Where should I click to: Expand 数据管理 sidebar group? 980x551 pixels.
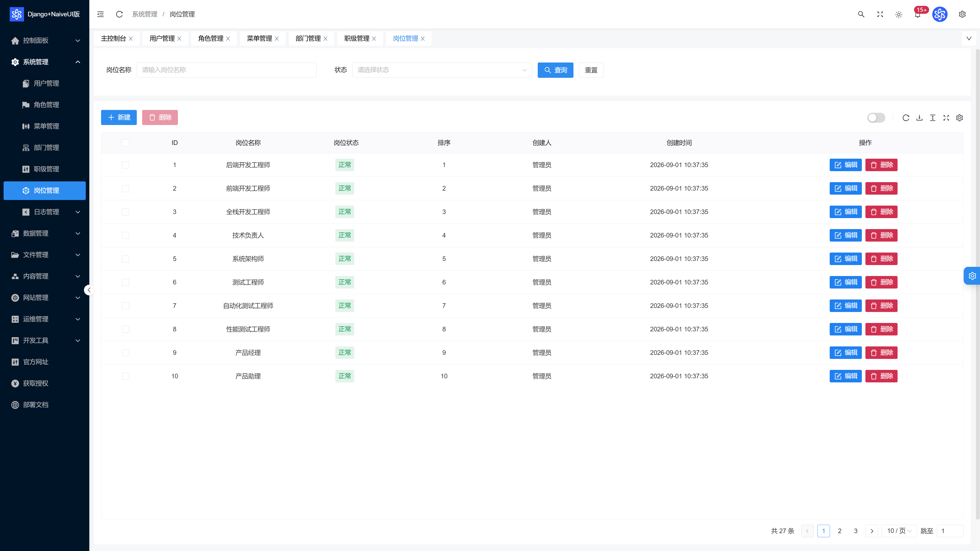(44, 233)
